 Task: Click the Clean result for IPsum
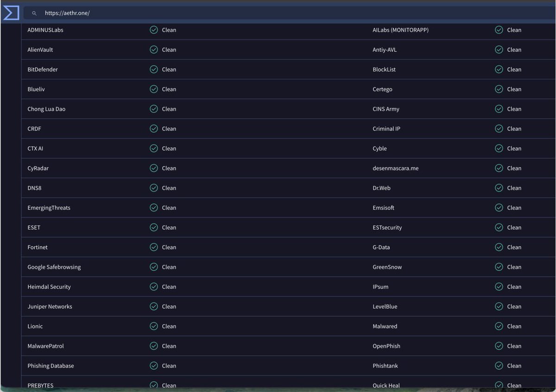point(514,287)
